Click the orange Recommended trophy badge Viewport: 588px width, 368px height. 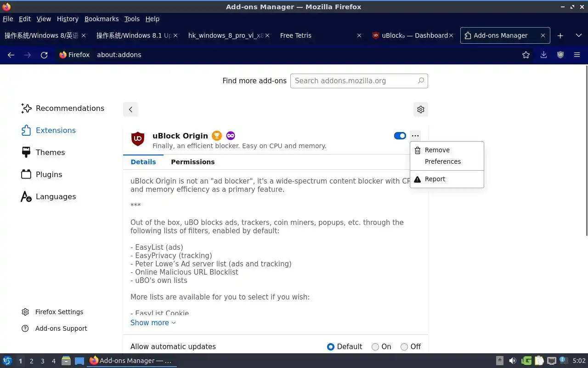pos(217,136)
